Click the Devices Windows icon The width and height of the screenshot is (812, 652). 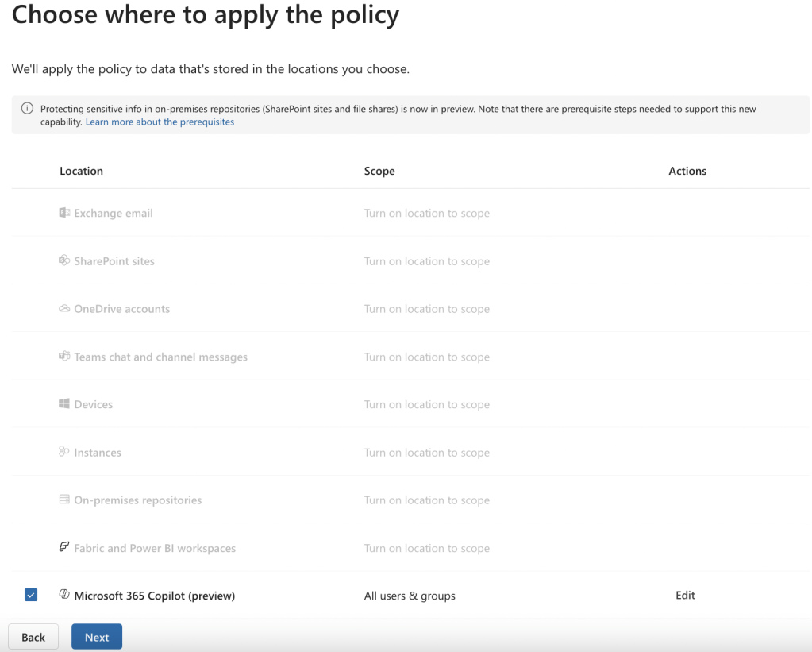tap(64, 404)
